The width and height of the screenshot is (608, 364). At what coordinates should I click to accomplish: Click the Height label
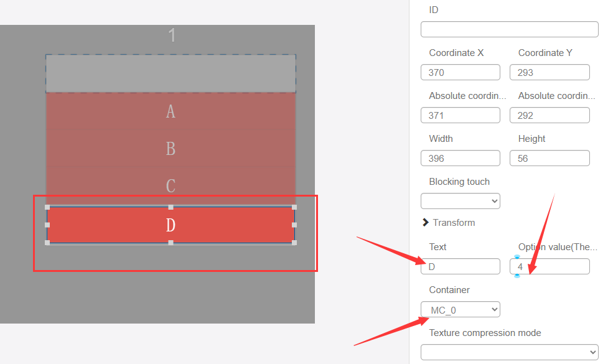click(531, 139)
